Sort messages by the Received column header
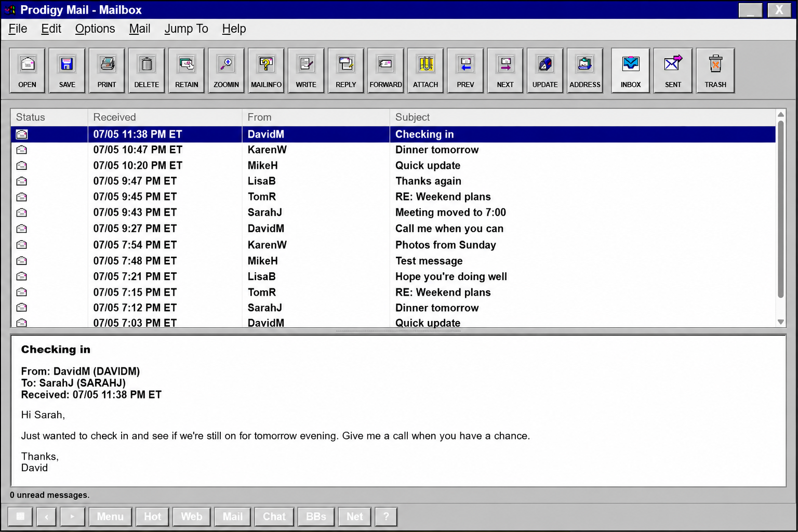The image size is (798, 532). coord(165,117)
